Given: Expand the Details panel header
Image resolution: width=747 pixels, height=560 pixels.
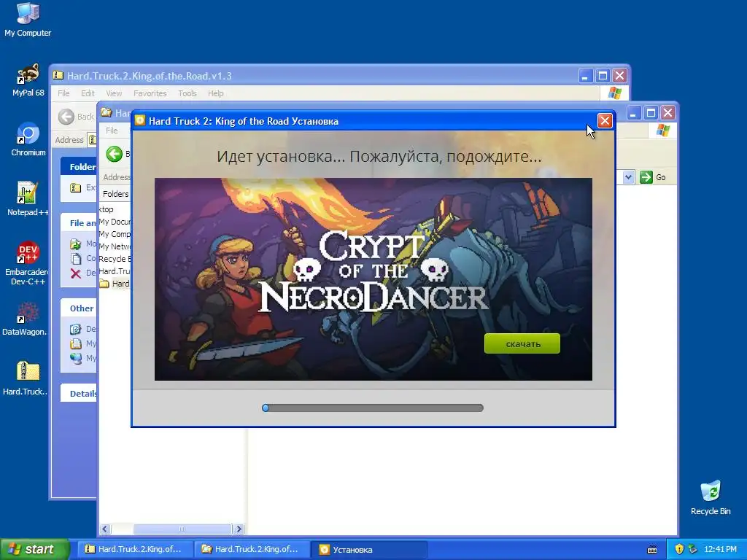Looking at the screenshot, I should click(79, 393).
